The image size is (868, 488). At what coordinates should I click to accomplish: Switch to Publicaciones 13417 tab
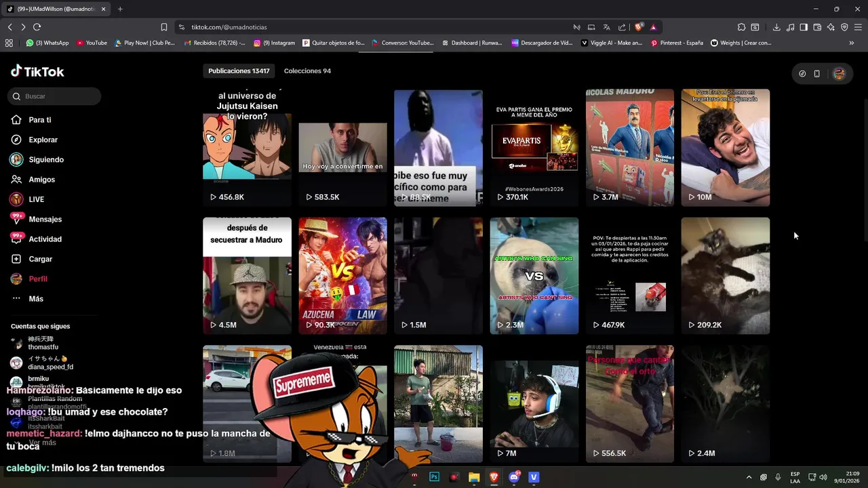pos(239,70)
